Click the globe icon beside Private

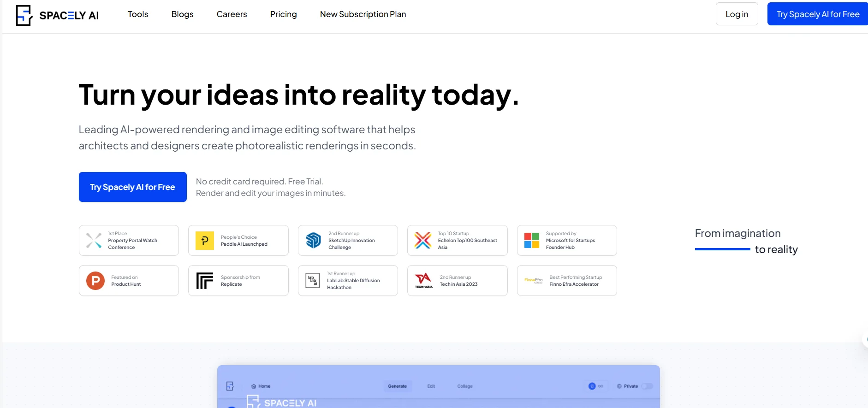pyautogui.click(x=619, y=386)
